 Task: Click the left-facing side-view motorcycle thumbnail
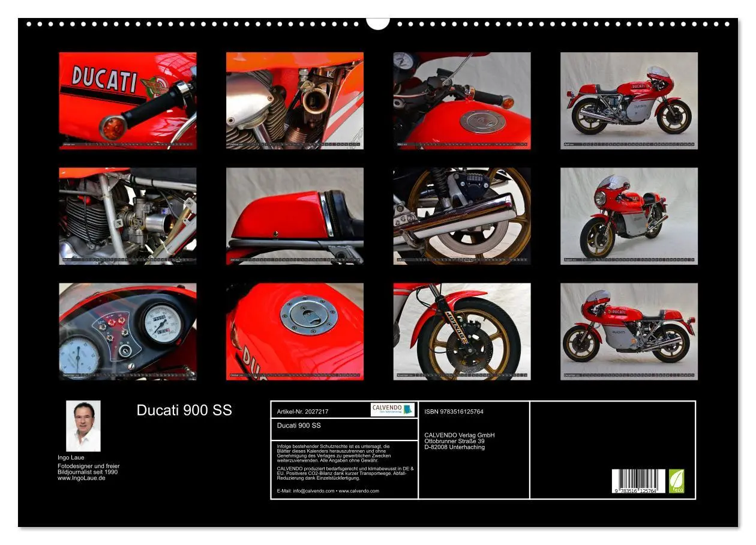pyautogui.click(x=629, y=331)
